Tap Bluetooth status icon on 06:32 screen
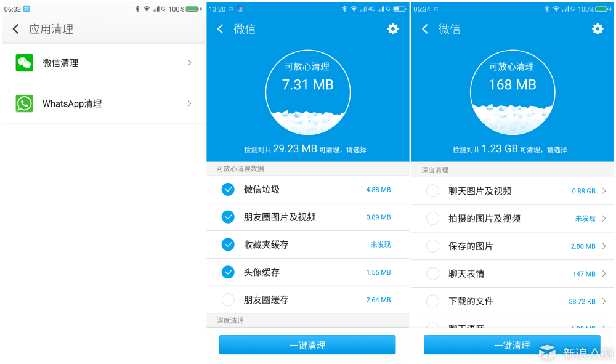Image resolution: width=616 pixels, height=364 pixels. [x=137, y=9]
